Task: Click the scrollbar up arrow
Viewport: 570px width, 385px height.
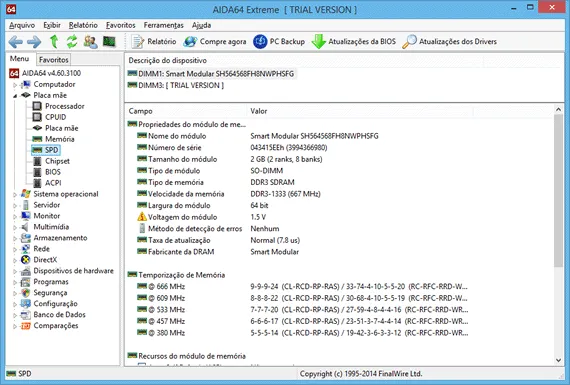Action: tap(558, 109)
